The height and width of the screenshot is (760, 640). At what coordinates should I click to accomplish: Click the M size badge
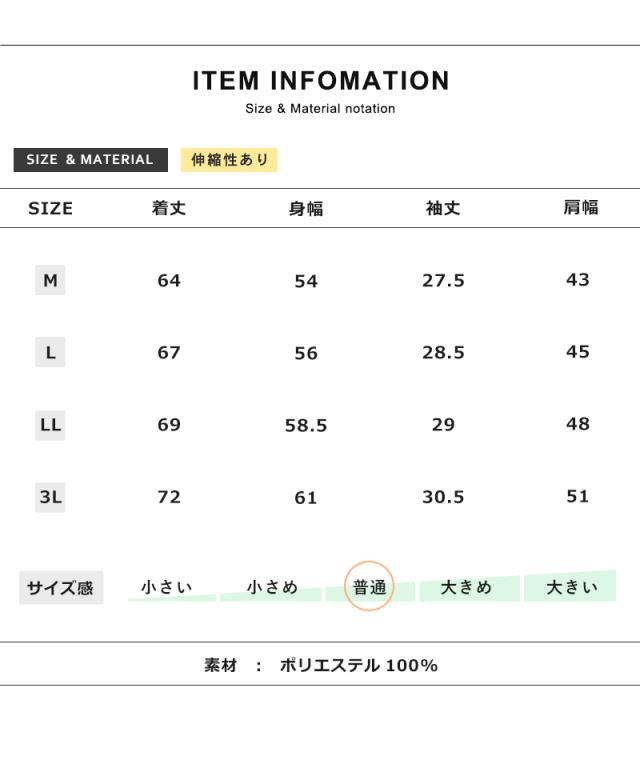[50, 281]
